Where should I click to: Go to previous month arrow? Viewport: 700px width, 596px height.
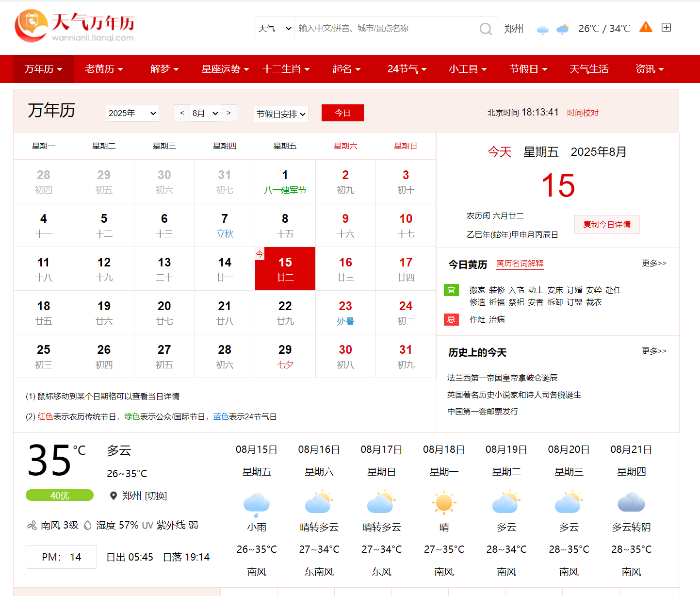tap(182, 113)
